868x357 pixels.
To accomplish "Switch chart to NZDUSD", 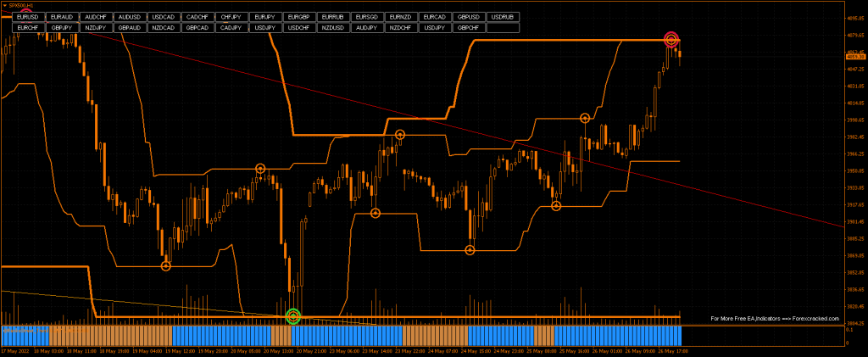I will (333, 27).
